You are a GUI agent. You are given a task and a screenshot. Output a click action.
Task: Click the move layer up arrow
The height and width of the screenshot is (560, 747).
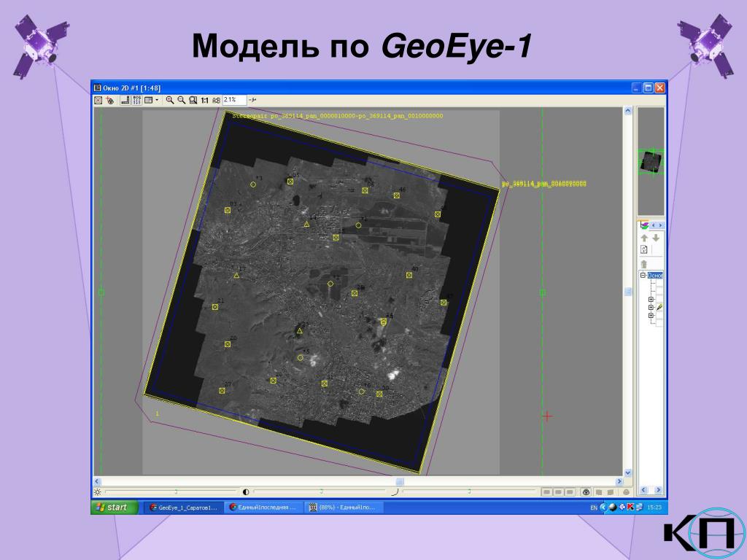click(x=644, y=238)
